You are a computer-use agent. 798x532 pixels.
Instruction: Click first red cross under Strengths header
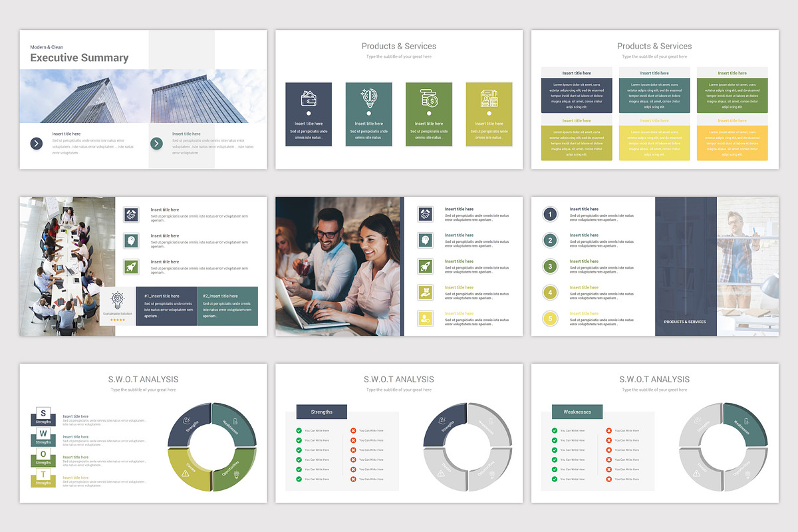[x=353, y=430]
